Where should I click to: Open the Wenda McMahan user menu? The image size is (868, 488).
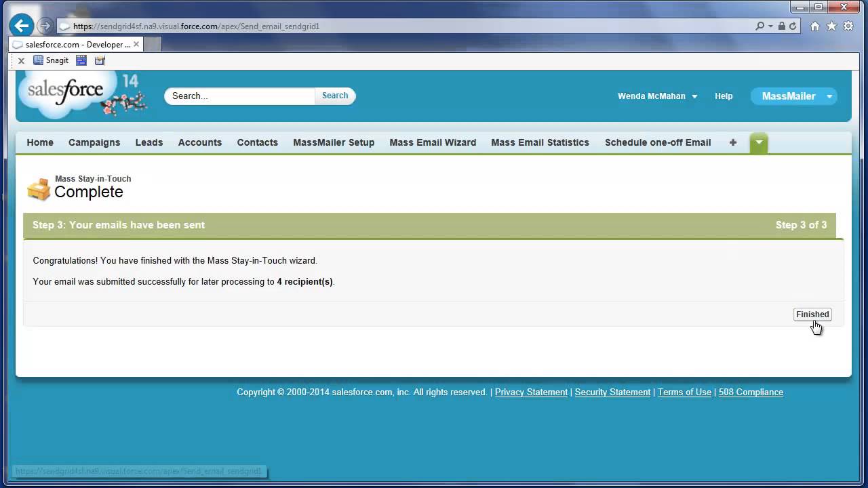tap(657, 96)
